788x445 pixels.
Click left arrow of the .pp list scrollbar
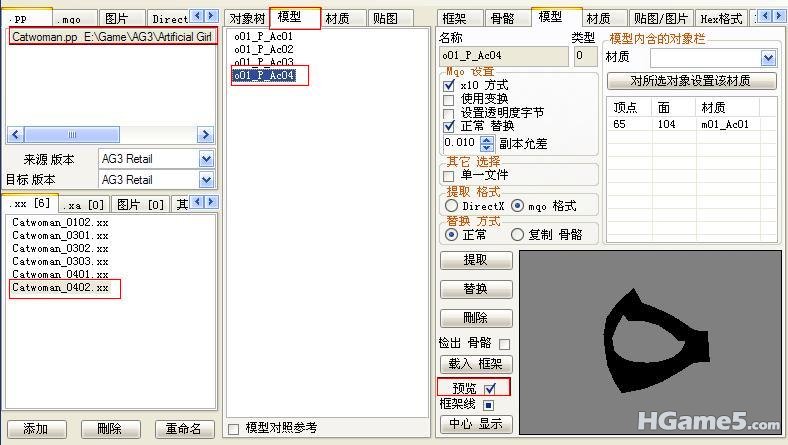(15, 135)
